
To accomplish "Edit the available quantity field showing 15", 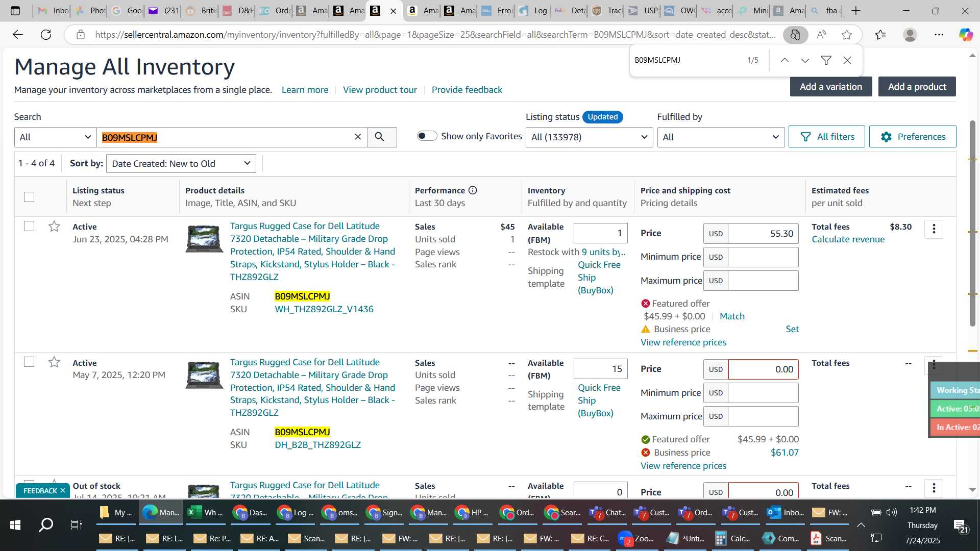I will point(601,369).
